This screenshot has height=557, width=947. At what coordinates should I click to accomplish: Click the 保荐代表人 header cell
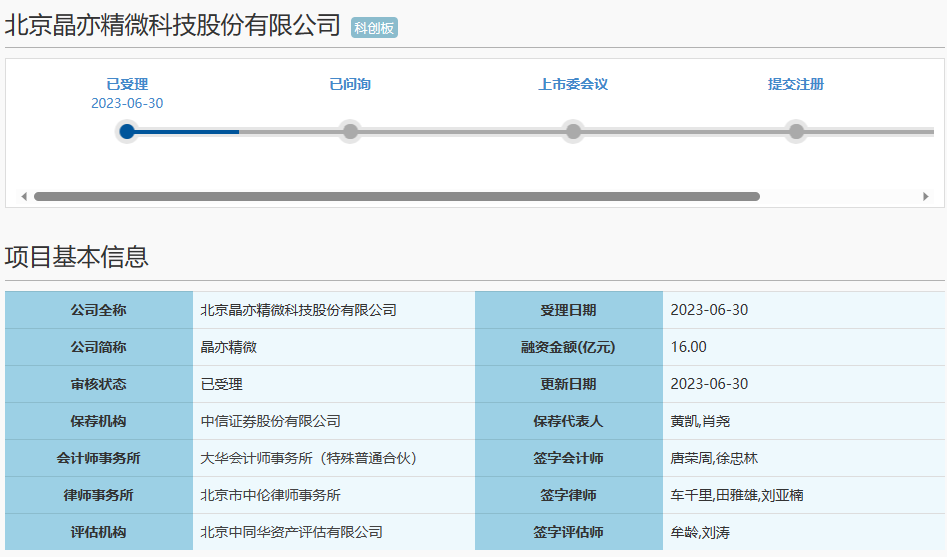(569, 421)
